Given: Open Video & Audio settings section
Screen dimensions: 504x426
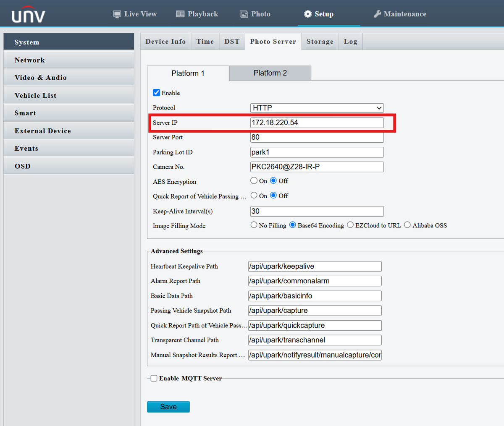Looking at the screenshot, I should pyautogui.click(x=69, y=78).
